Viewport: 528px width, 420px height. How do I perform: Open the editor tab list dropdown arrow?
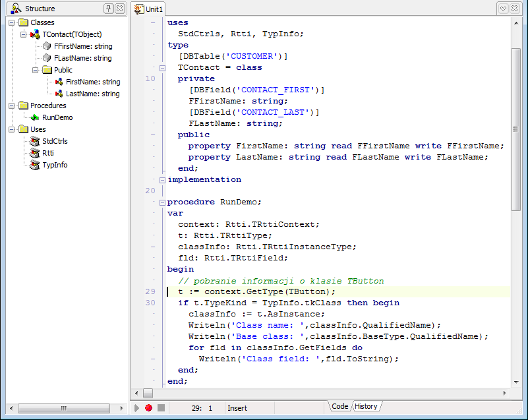click(503, 9)
